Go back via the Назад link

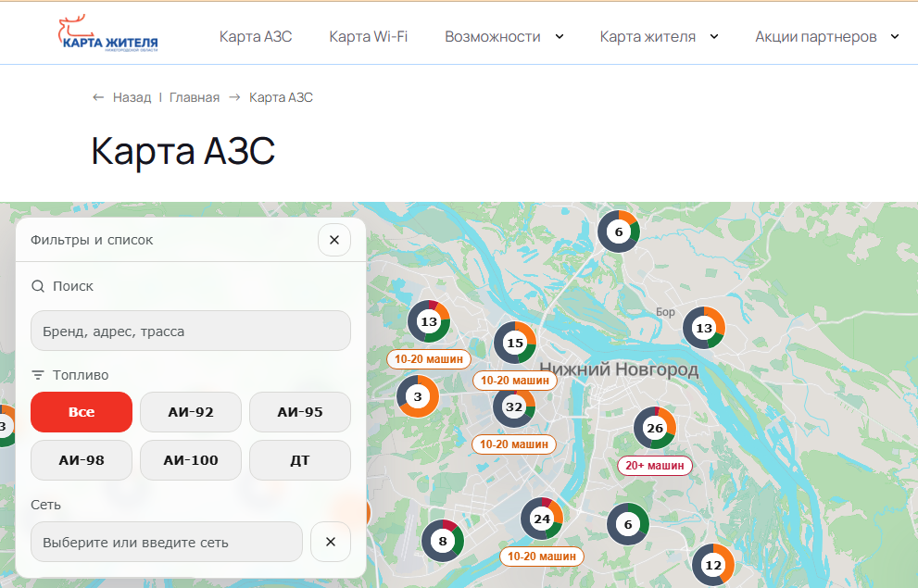click(x=121, y=97)
